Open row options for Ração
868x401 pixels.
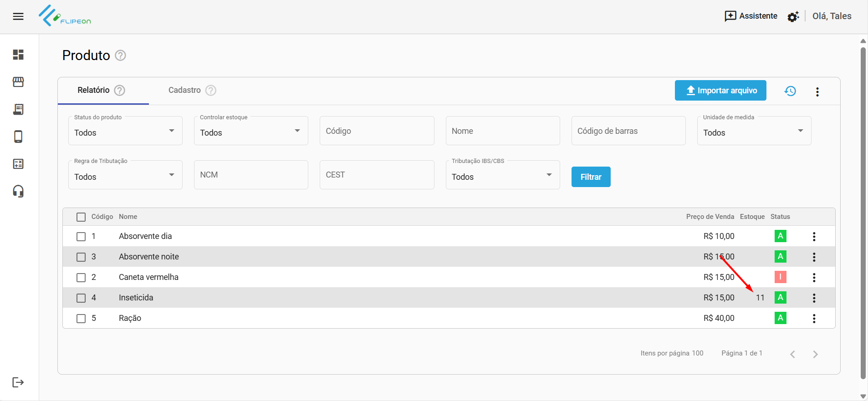point(814,319)
